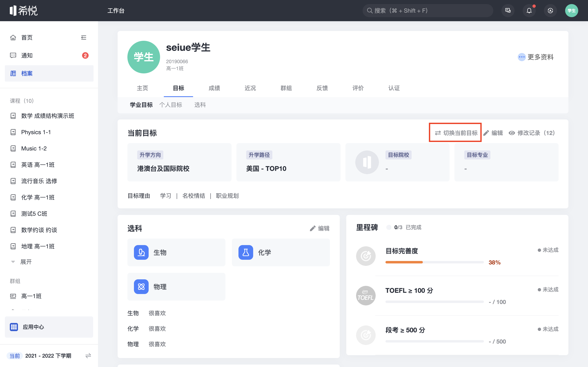588x367 pixels.
Task: Click the 目标完善度 progress bar
Action: [434, 262]
